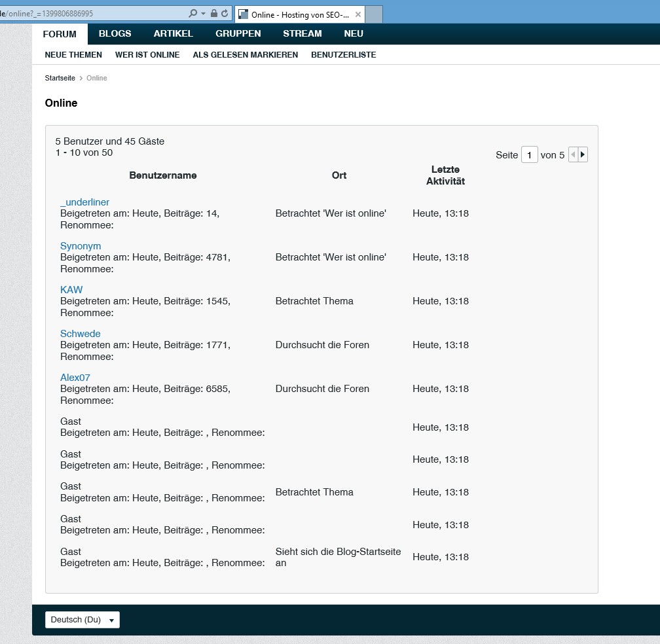The height and width of the screenshot is (644, 660).
Task: Click 'Beiträge: 4781' text under Synonym
Action: [196, 257]
